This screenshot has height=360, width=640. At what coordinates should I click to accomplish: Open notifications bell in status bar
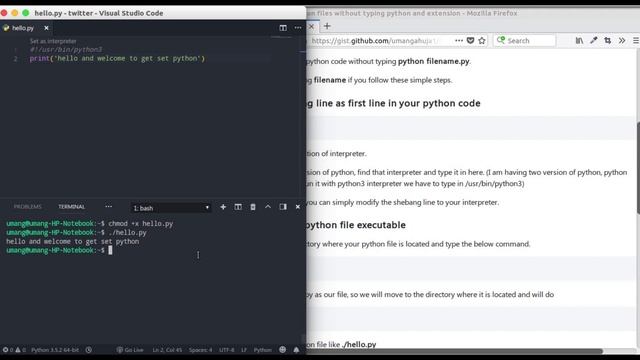pos(296,350)
